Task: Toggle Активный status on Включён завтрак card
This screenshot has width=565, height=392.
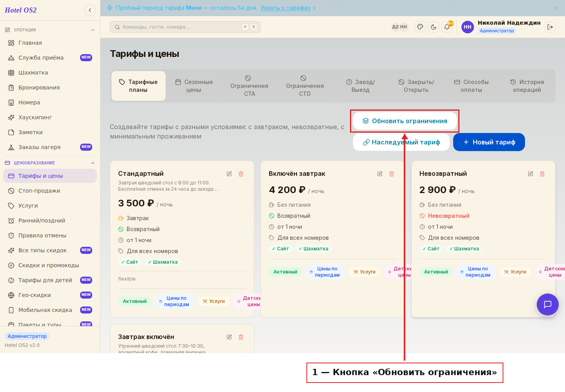Action: click(x=285, y=272)
